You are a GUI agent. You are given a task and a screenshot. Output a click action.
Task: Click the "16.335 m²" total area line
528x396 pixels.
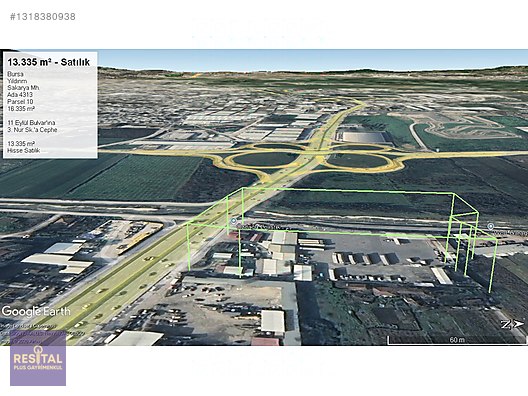[x=21, y=109]
